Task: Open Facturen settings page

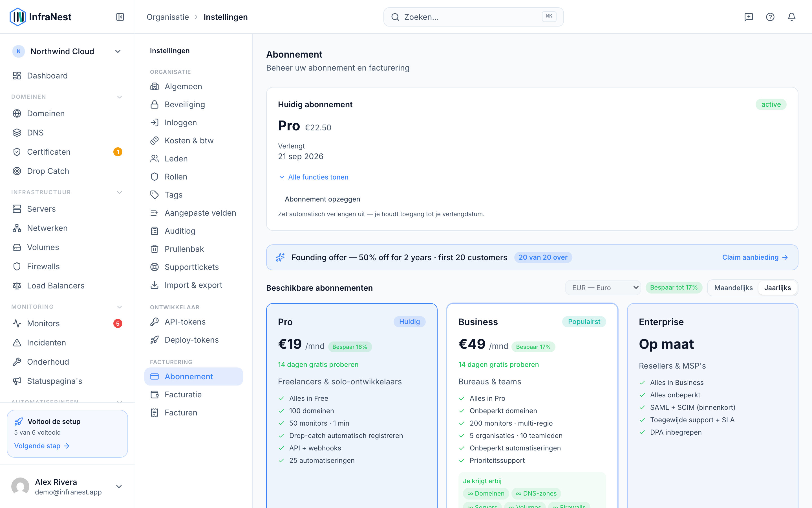Action: click(194, 413)
